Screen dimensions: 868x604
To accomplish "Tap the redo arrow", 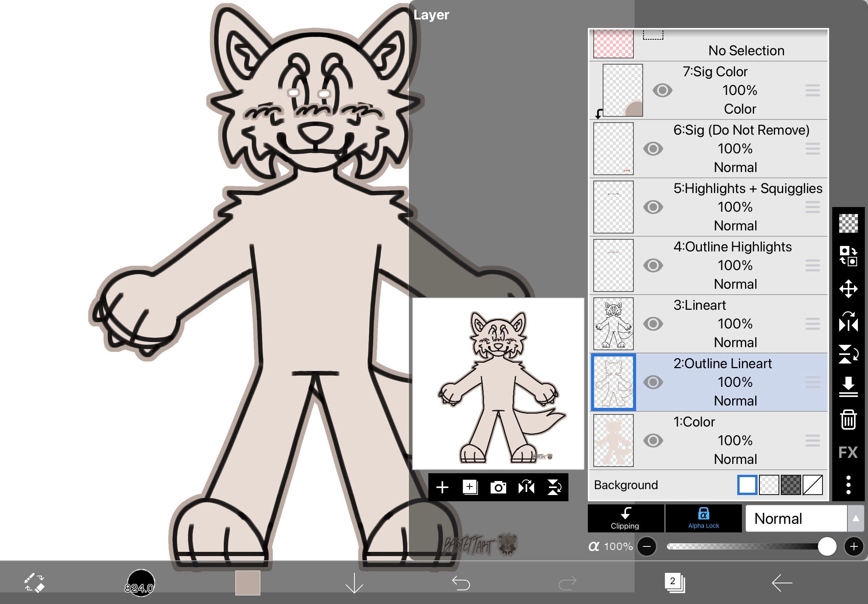I will tap(568, 583).
